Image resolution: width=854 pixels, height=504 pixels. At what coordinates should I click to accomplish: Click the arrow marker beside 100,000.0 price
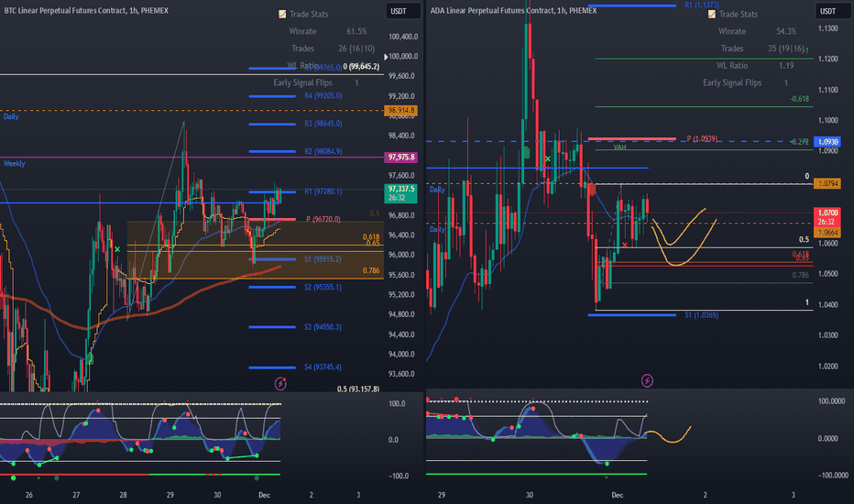(x=386, y=57)
